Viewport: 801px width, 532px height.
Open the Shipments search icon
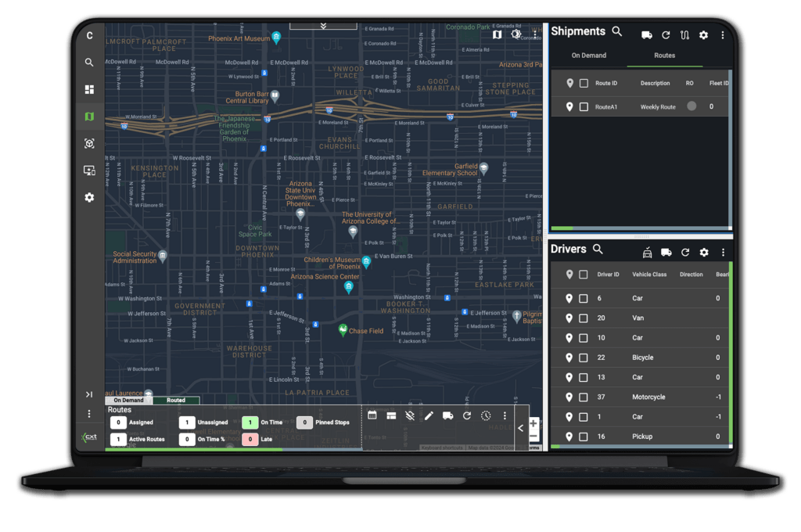(x=617, y=33)
